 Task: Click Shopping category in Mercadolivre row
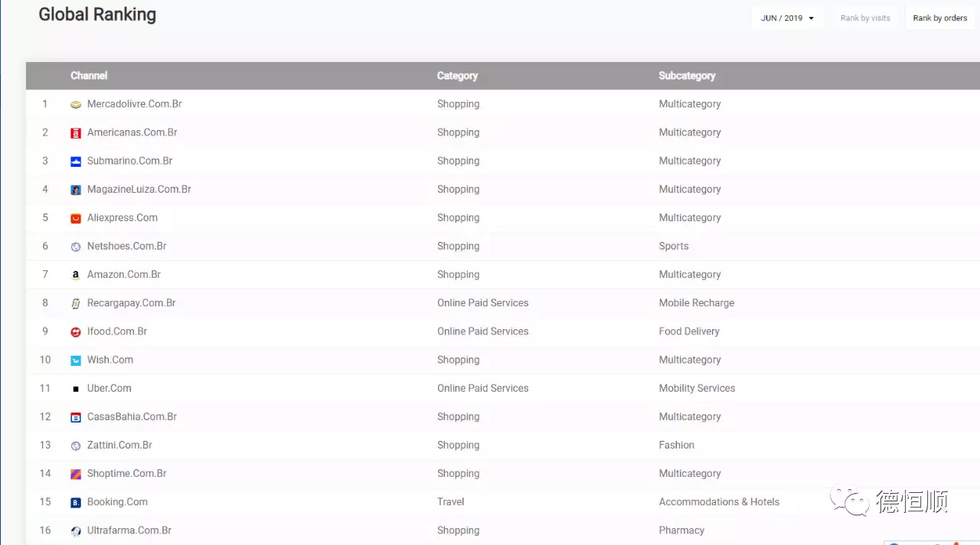[x=459, y=104]
